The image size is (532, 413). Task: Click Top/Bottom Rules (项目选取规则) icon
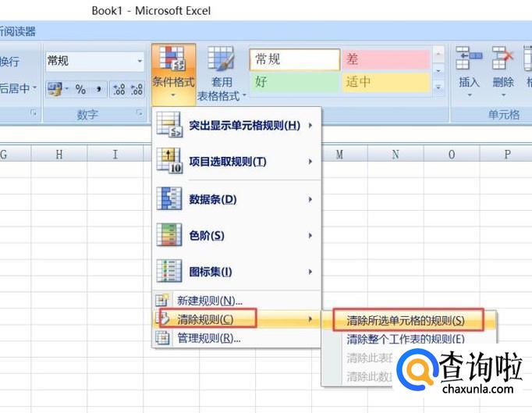pos(169,161)
